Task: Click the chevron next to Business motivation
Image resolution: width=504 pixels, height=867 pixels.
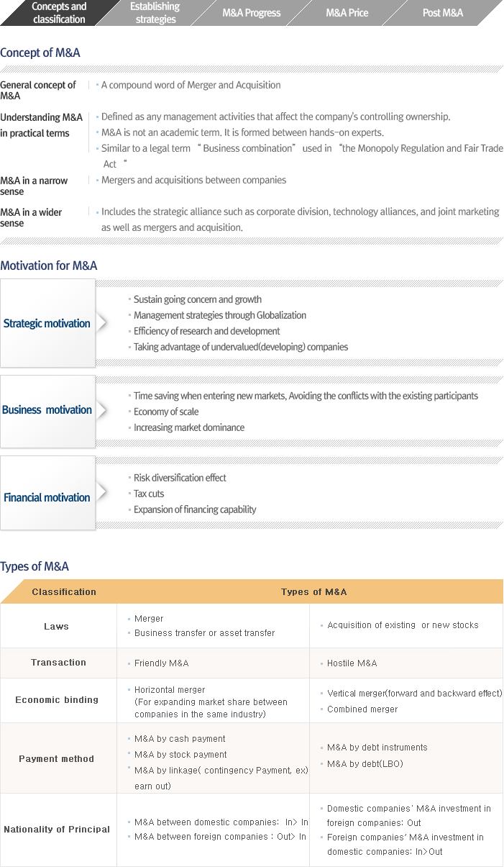Action: coord(102,410)
